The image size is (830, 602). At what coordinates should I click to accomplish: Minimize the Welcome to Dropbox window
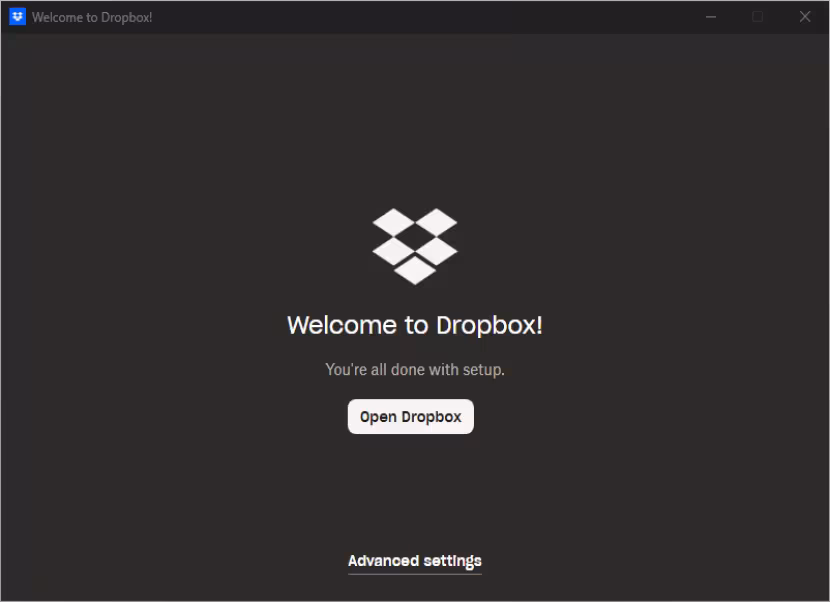click(711, 17)
